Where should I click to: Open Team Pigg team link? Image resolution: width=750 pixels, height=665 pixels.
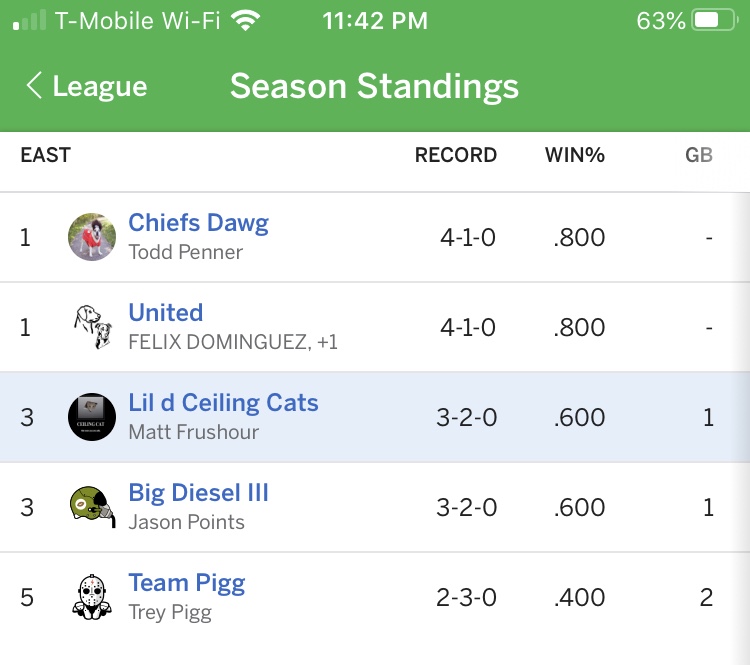[x=186, y=583]
